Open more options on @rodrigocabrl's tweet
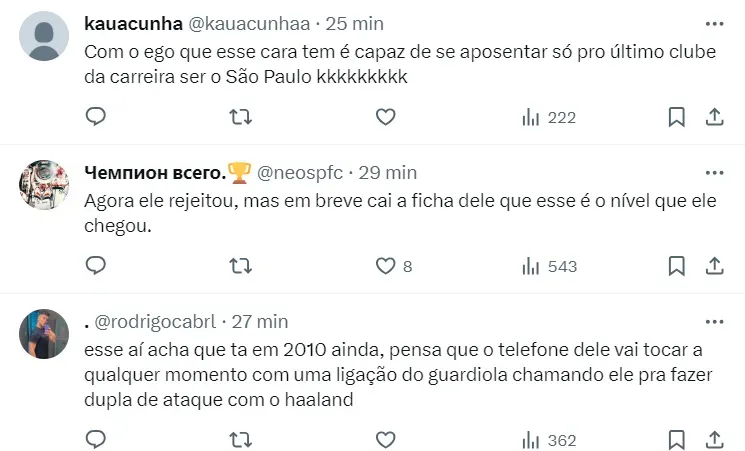This screenshot has height=451, width=745. (714, 321)
